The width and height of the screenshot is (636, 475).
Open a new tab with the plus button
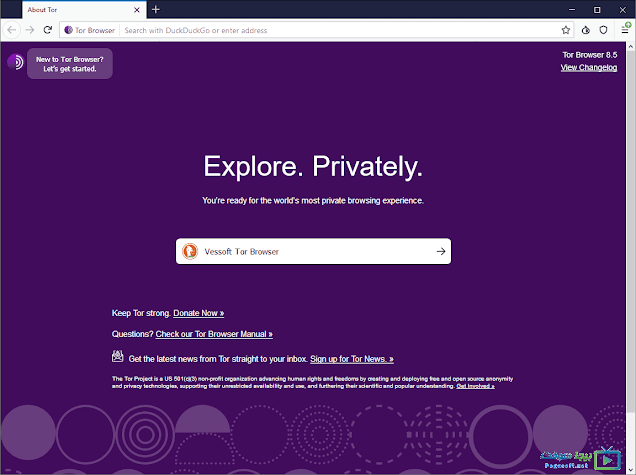[156, 9]
